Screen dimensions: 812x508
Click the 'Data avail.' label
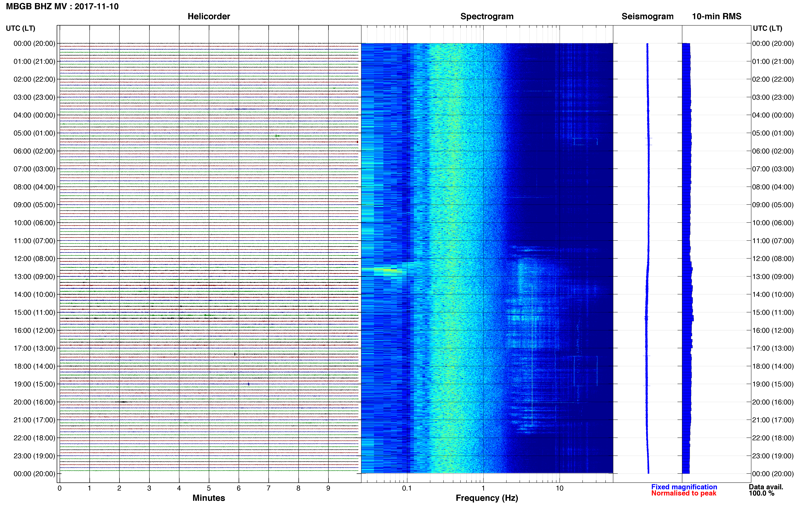click(766, 487)
